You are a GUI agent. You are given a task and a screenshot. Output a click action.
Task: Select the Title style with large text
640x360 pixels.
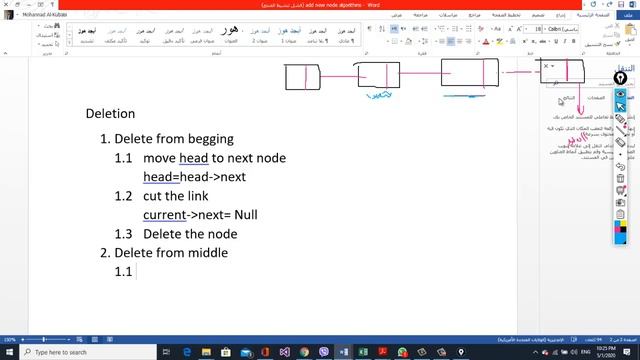pos(231,35)
